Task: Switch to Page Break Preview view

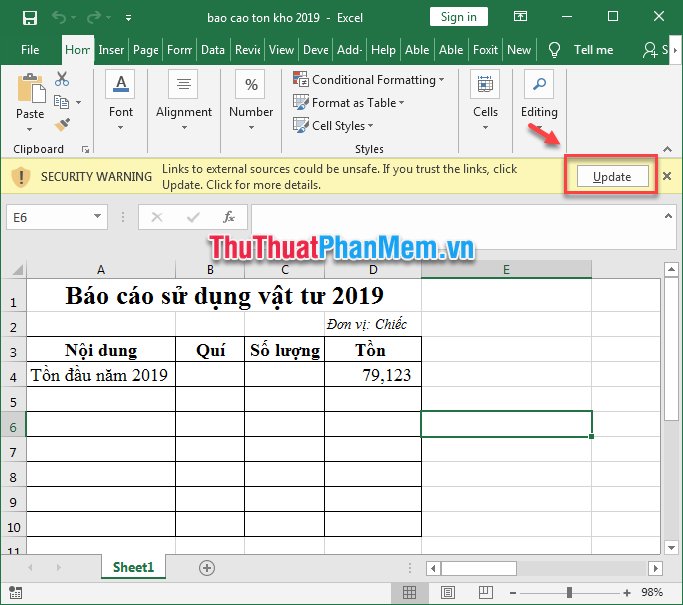Action: 486,593
